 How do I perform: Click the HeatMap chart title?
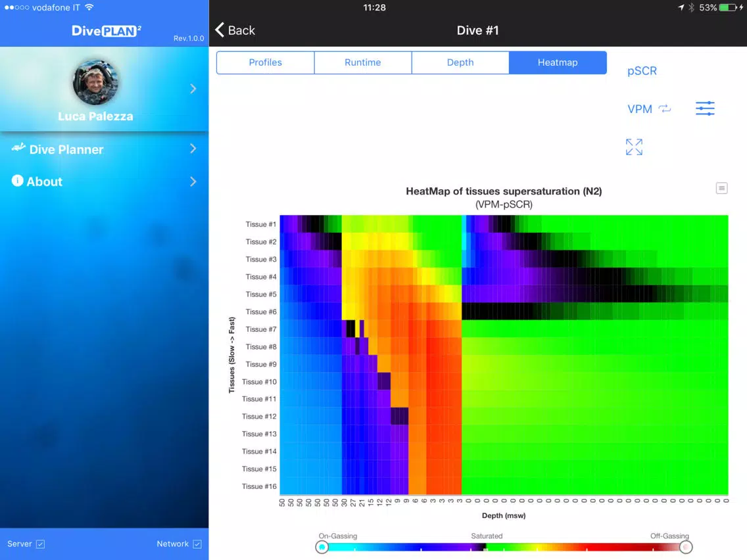pyautogui.click(x=504, y=191)
